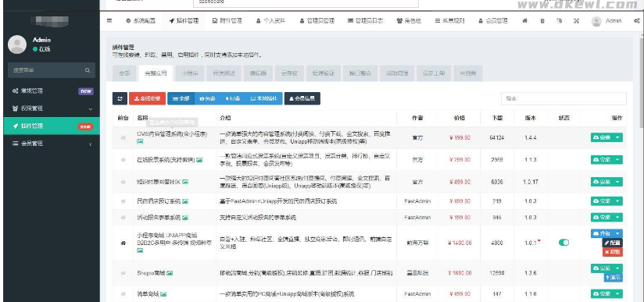Click the 安装 button for 活动报名表单系统
This screenshot has width=644, height=302.
(602, 217)
